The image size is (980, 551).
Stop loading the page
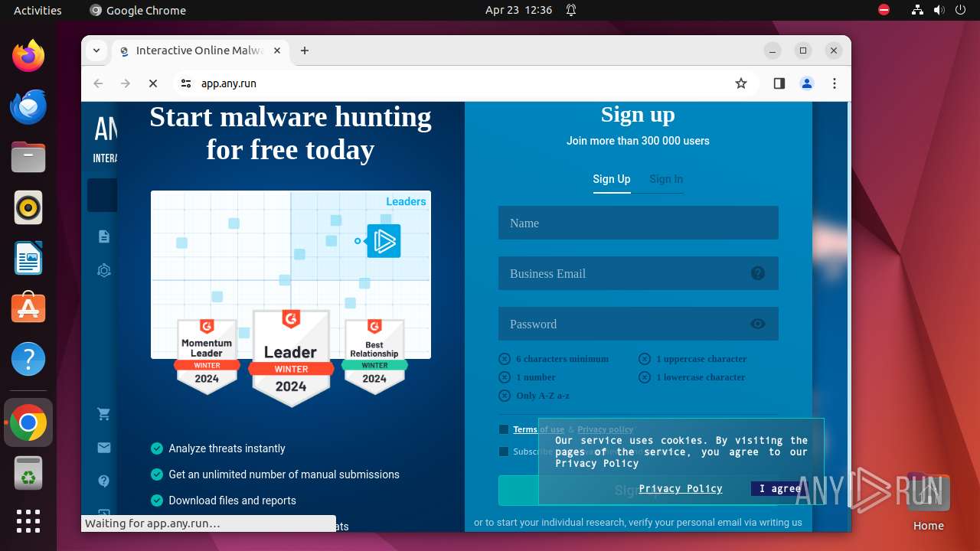point(152,83)
